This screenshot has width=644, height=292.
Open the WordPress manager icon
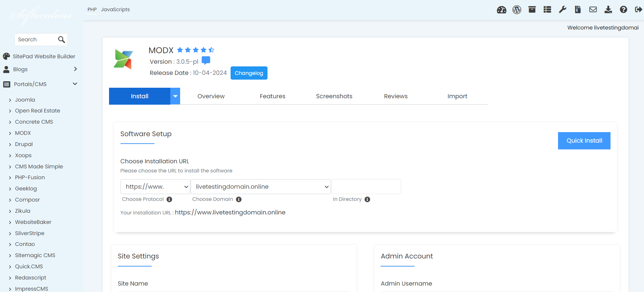pos(517,10)
